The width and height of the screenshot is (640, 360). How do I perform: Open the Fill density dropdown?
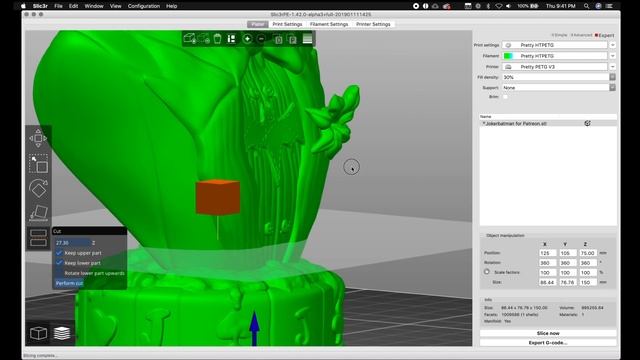pyautogui.click(x=613, y=77)
